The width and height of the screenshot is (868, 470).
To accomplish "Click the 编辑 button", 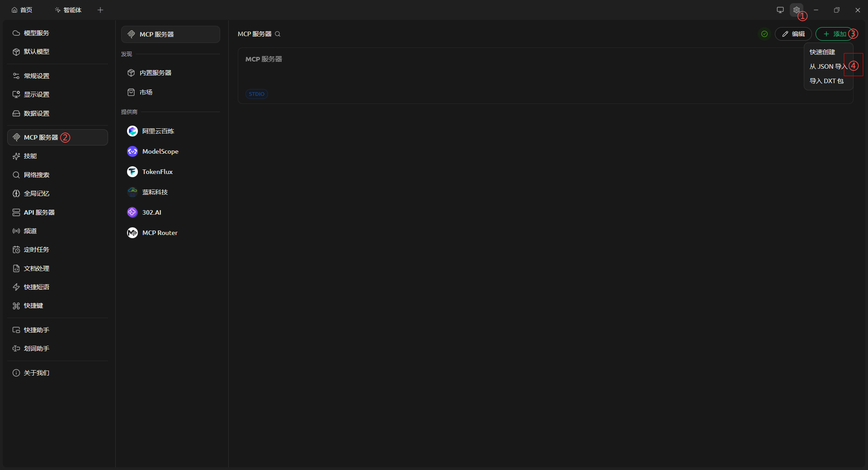I will point(793,34).
